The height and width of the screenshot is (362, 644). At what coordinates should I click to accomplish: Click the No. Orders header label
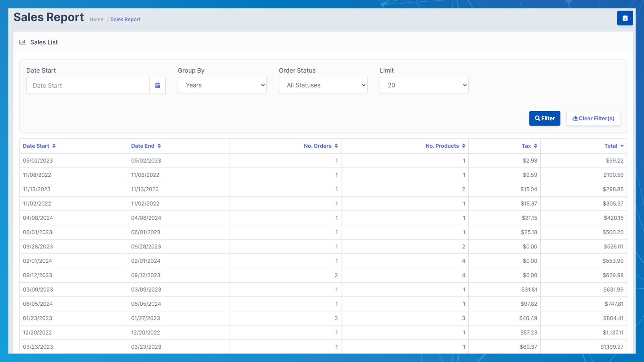[317, 146]
